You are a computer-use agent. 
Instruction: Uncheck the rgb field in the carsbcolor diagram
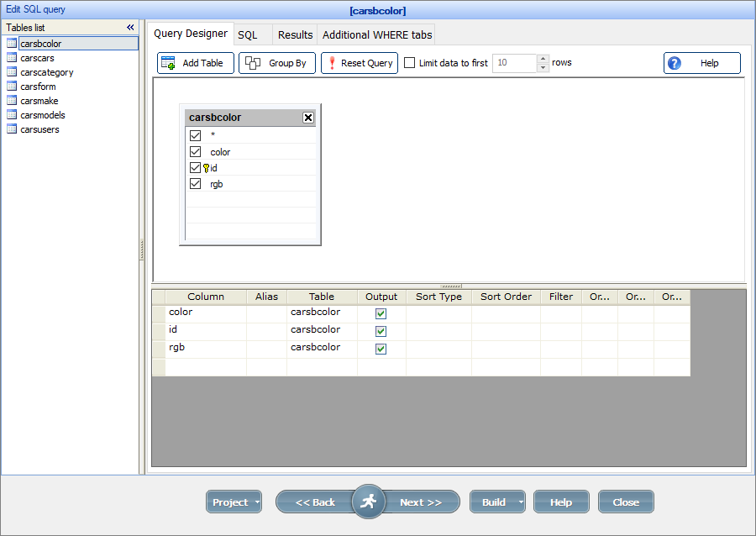[195, 183]
